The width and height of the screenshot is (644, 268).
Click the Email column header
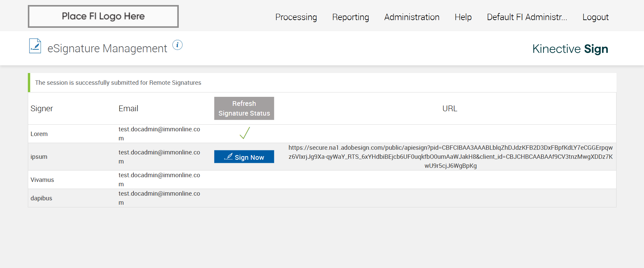click(x=128, y=109)
